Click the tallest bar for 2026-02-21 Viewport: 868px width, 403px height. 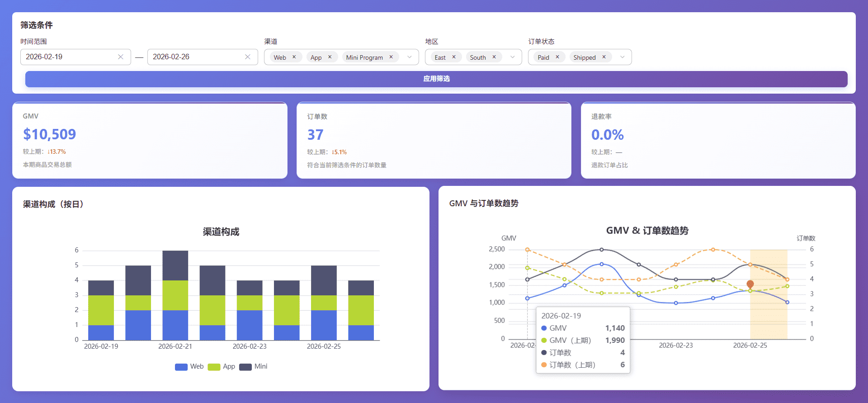click(x=175, y=295)
